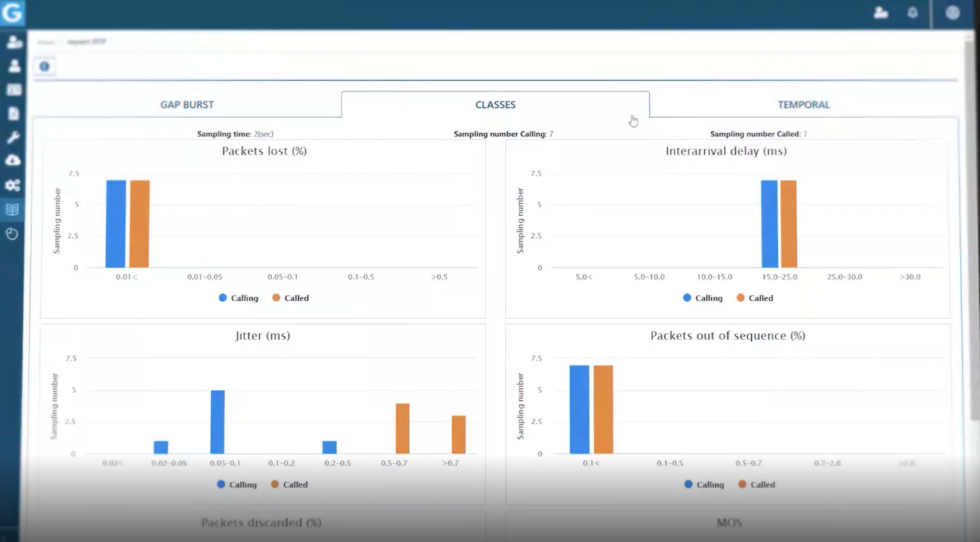Image resolution: width=980 pixels, height=542 pixels.
Task: Click the G logo in top-left corner
Action: pos(12,13)
